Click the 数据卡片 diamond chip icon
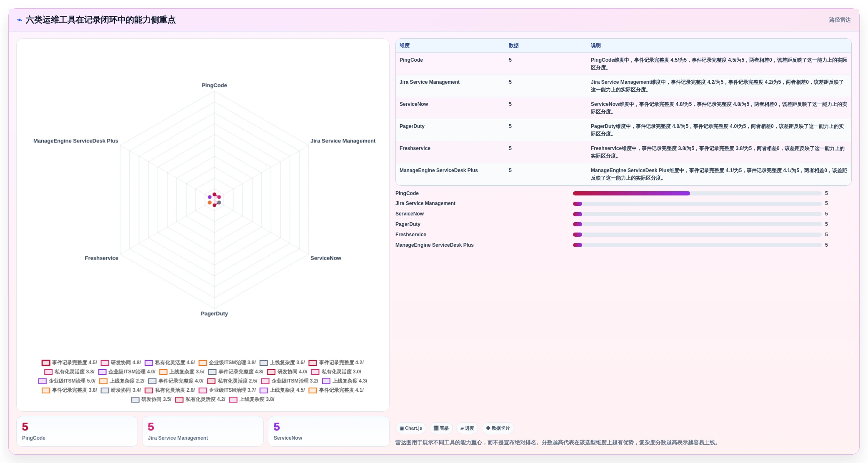Viewport: 868px width, 463px height. click(x=488, y=428)
